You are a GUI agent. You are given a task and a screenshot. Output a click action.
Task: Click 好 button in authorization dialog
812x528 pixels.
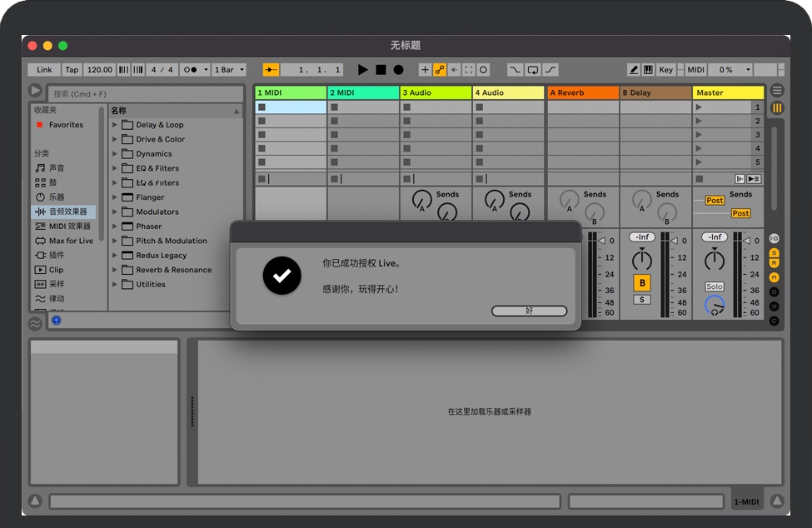(x=529, y=311)
